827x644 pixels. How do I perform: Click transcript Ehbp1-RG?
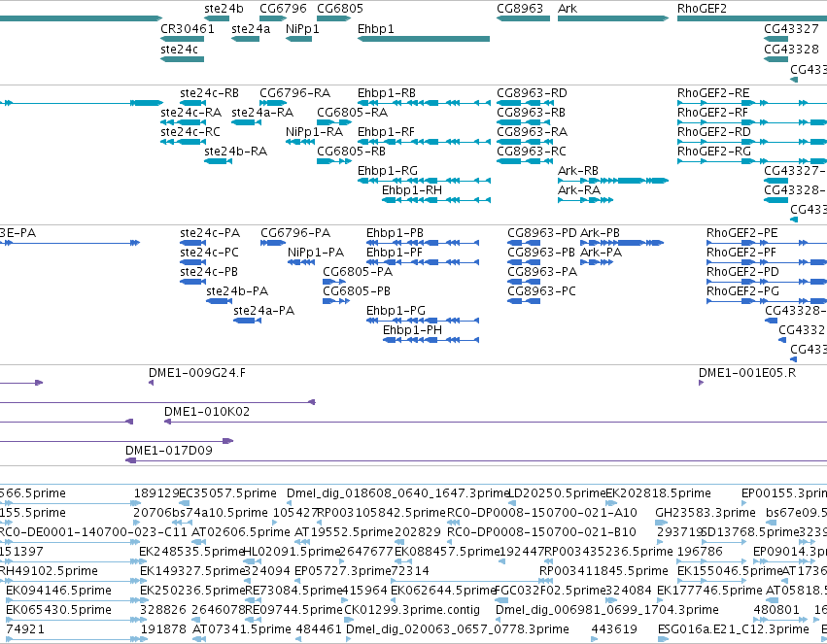(x=424, y=181)
